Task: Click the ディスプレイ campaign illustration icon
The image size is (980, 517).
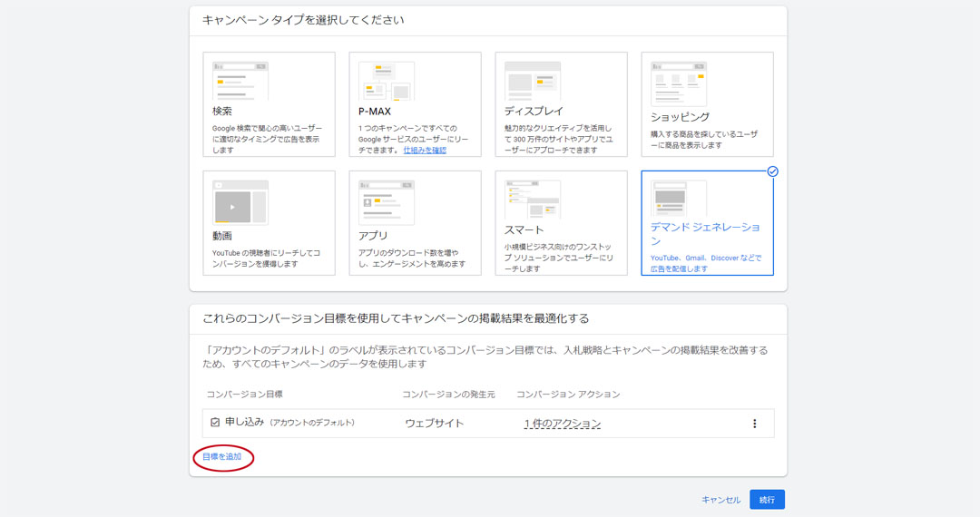Action: [x=533, y=81]
